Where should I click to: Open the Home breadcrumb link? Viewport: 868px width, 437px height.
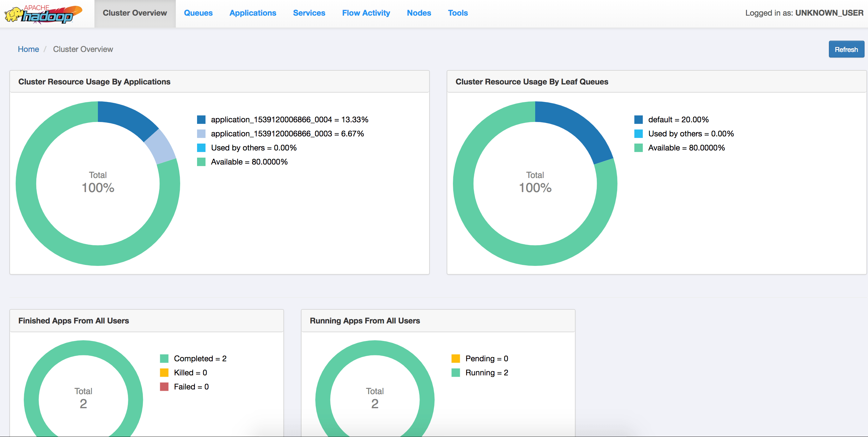click(x=28, y=49)
